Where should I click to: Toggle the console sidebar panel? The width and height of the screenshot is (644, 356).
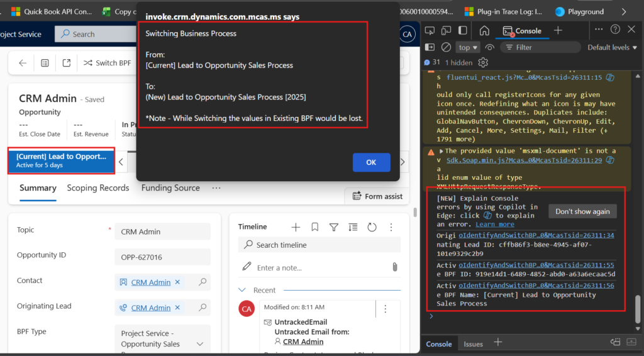430,47
